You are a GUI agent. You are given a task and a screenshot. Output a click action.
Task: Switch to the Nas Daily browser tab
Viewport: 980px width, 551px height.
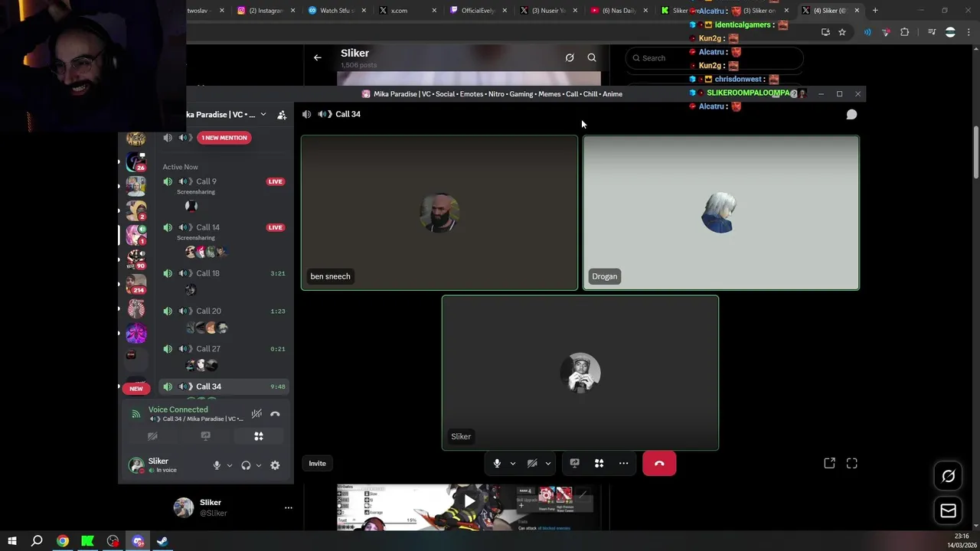pos(619,11)
